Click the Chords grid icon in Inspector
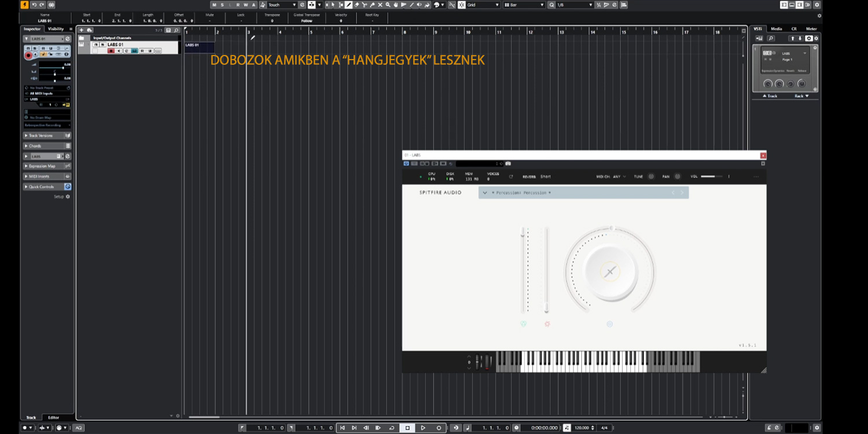Viewport: 868px width, 434px height. pyautogui.click(x=68, y=146)
